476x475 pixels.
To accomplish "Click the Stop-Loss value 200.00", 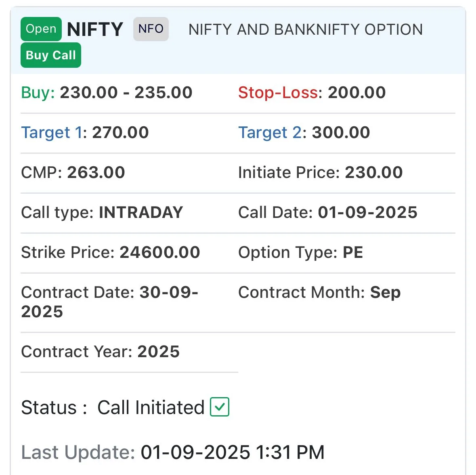I will point(356,93).
